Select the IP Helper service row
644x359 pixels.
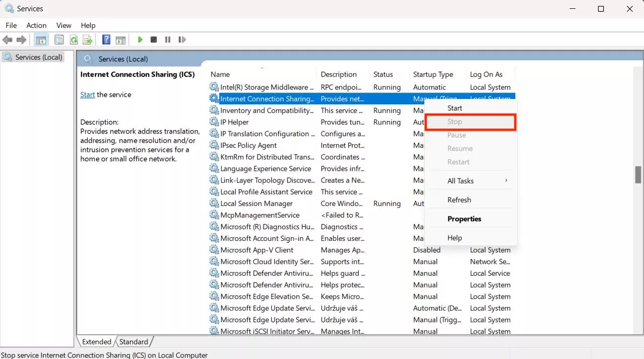coord(234,122)
